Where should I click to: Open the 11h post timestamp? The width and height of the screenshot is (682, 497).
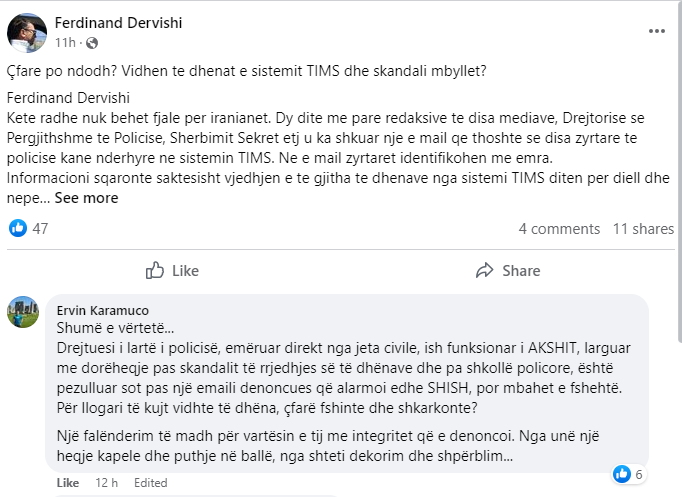[65, 43]
